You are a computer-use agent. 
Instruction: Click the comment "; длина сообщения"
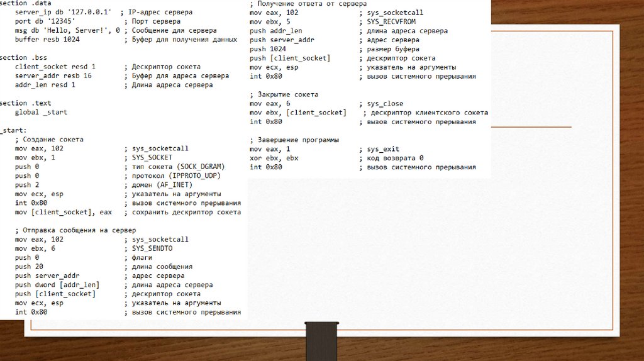[158, 267]
